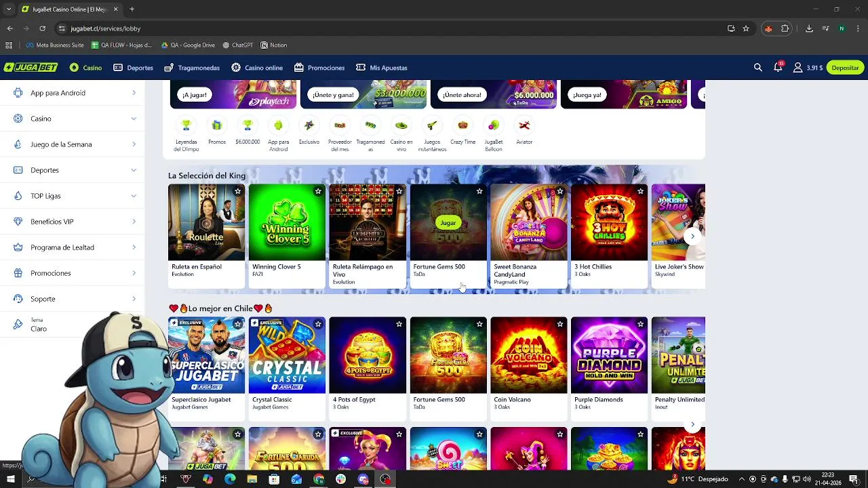Screen dimensions: 868x488
Task: Open the Tragamonedas category icon in the lobby row
Action: [x=370, y=125]
